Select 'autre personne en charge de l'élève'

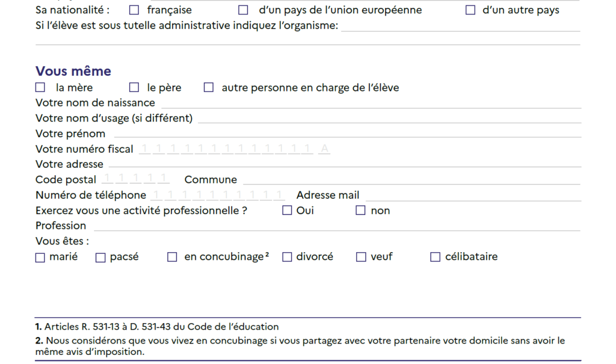[209, 87]
